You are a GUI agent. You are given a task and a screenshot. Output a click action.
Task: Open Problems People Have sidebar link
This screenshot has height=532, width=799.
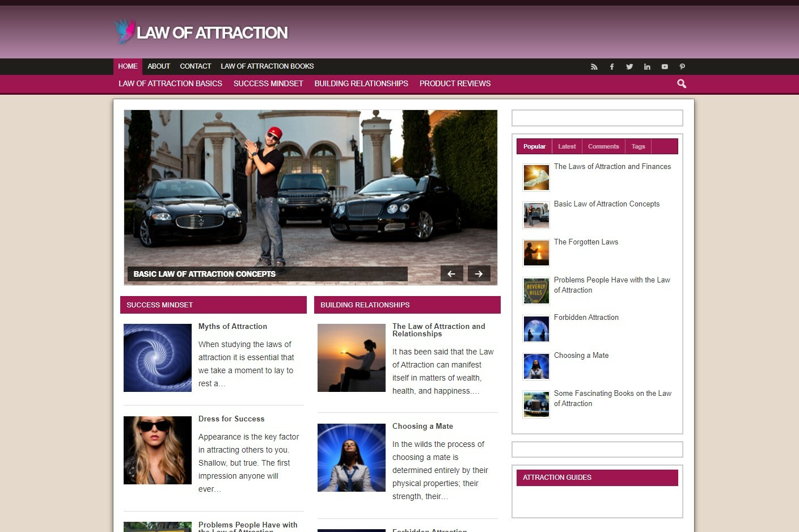pos(612,285)
